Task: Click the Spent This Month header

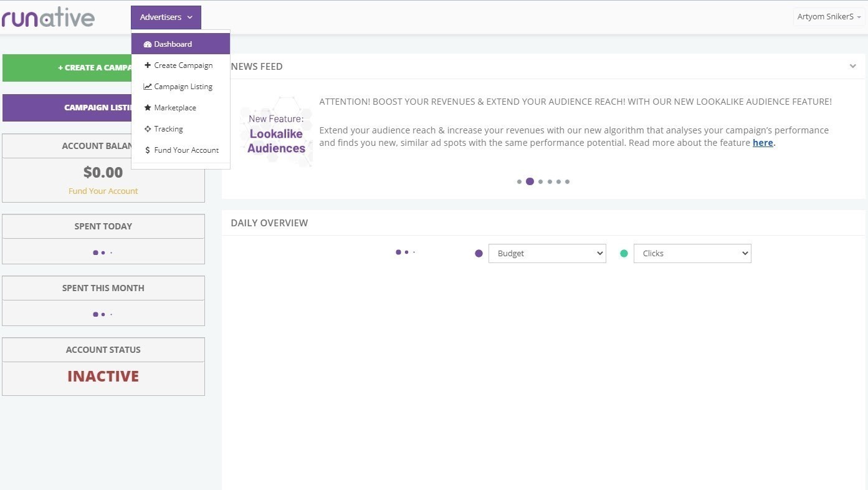Action: coord(103,288)
